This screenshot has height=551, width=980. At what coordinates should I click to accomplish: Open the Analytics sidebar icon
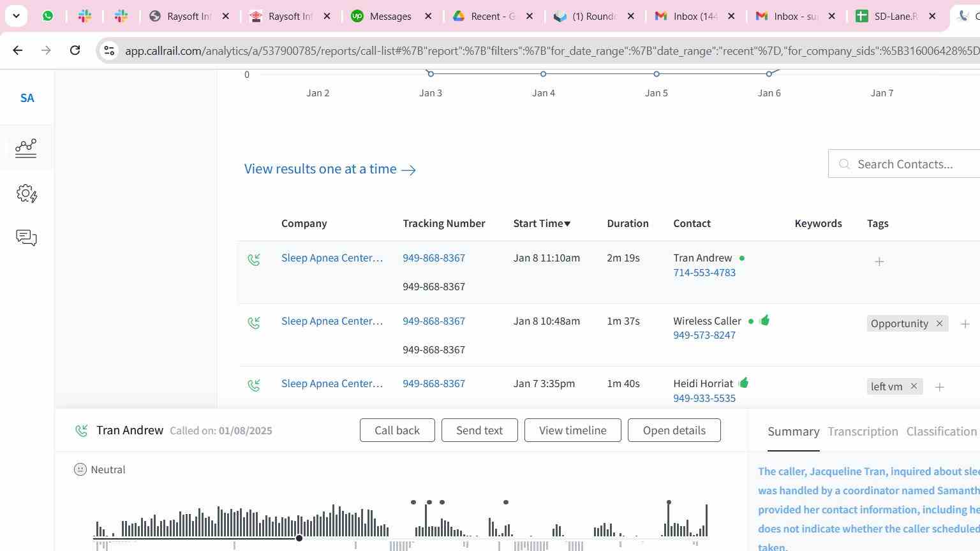26,148
